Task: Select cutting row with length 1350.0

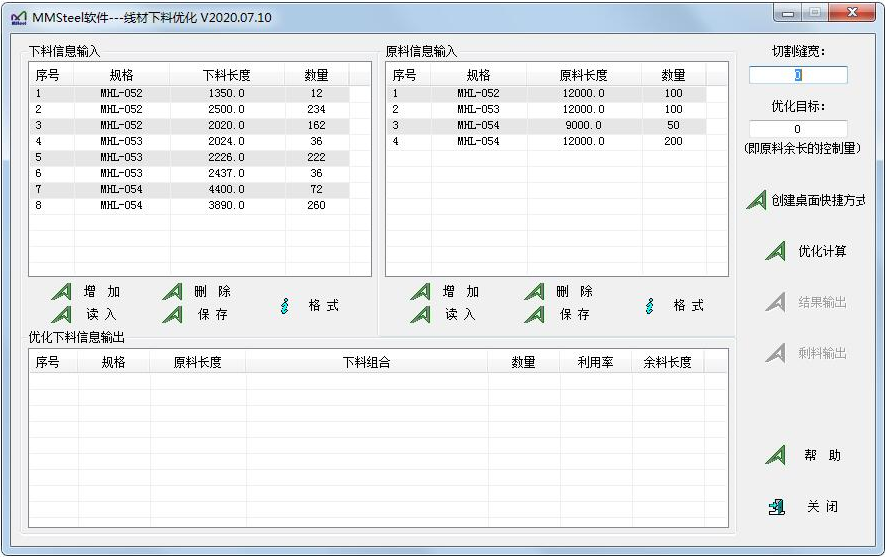Action: (190, 93)
